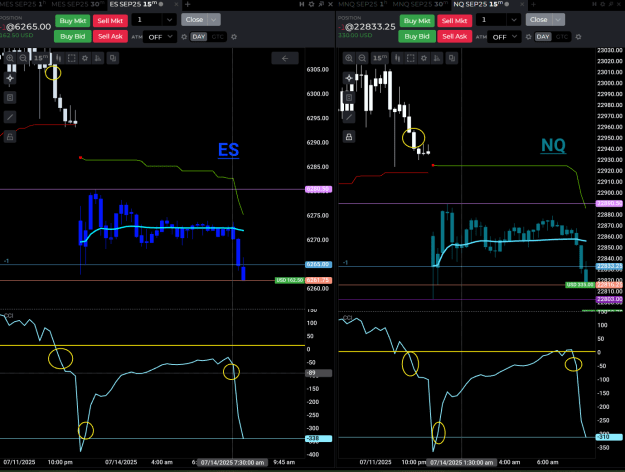Expand the arrow next to the ES Close button

pos(214,20)
